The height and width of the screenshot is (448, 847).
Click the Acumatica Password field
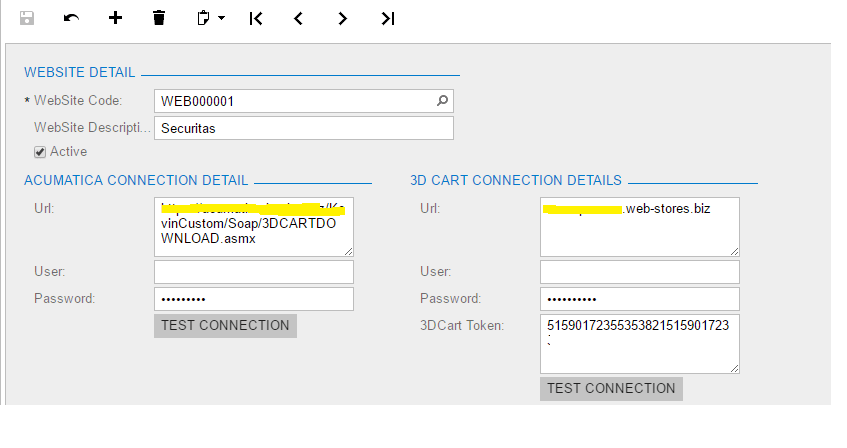coord(254,299)
